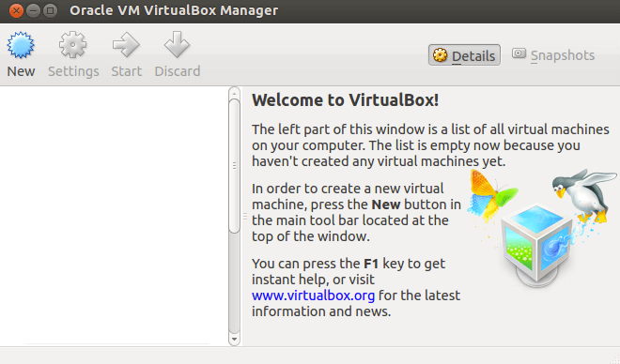Close the VirtualBox Manager window

pos(16,10)
